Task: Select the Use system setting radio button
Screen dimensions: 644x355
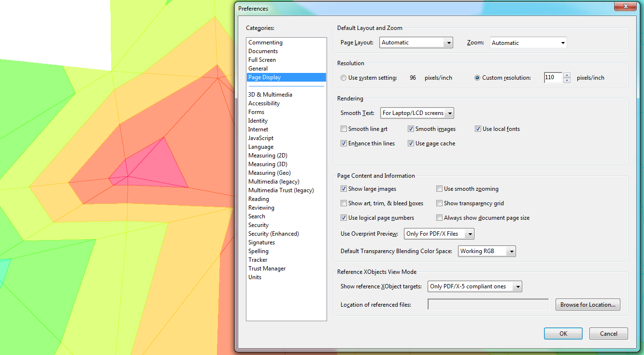Action: point(343,77)
